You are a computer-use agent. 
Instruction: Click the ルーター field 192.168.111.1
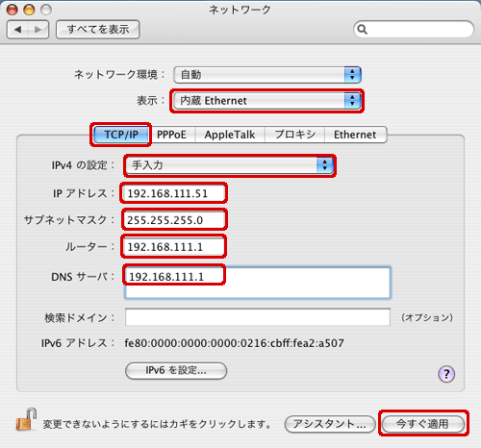click(174, 247)
